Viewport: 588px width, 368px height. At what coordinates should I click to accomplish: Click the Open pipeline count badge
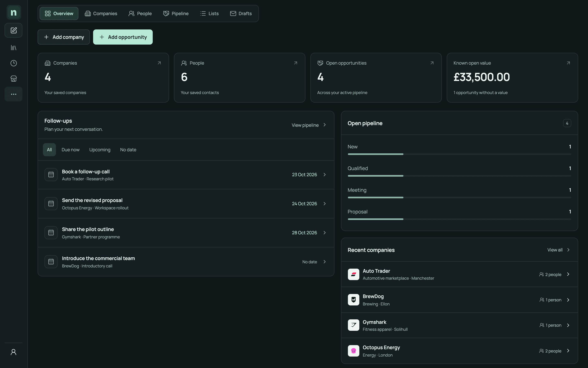coord(567,123)
